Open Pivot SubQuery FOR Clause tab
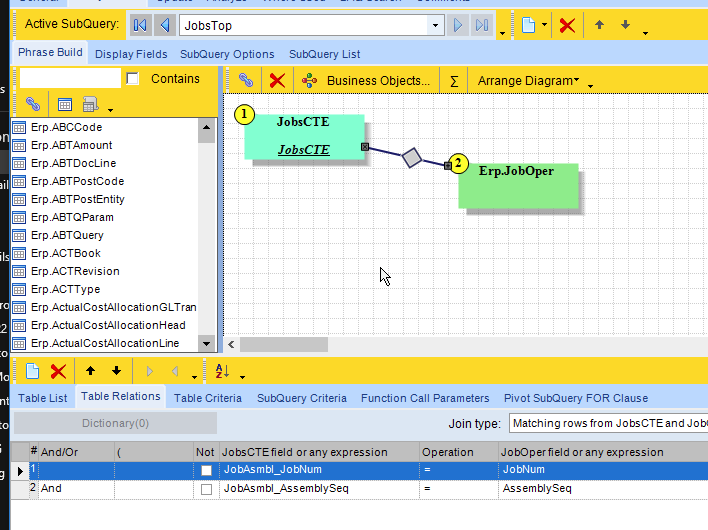This screenshot has width=708, height=530. (x=576, y=398)
